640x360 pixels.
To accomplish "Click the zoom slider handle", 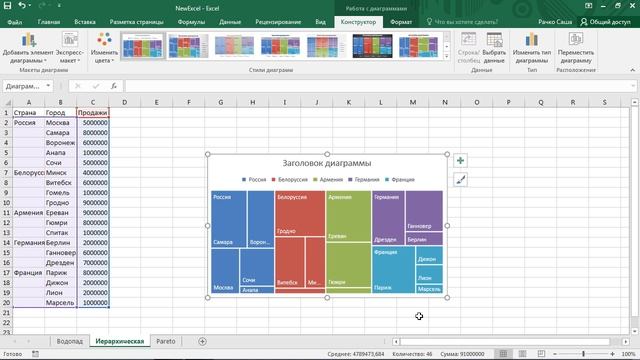I will tap(583, 354).
